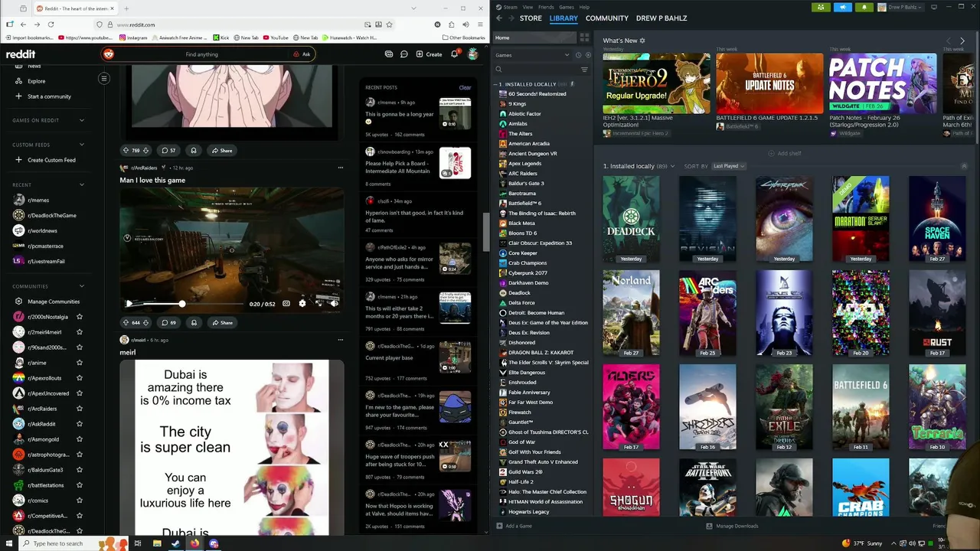The height and width of the screenshot is (551, 980).
Task: Open Steam Help menu
Action: click(586, 7)
